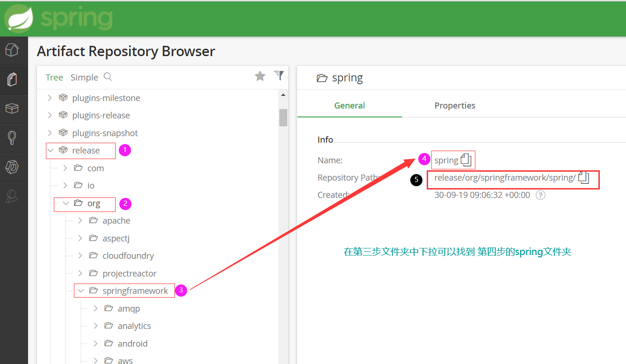Viewport: 626px width, 364px height.
Task: Expand the projectreactor folder chevron
Action: pos(80,273)
